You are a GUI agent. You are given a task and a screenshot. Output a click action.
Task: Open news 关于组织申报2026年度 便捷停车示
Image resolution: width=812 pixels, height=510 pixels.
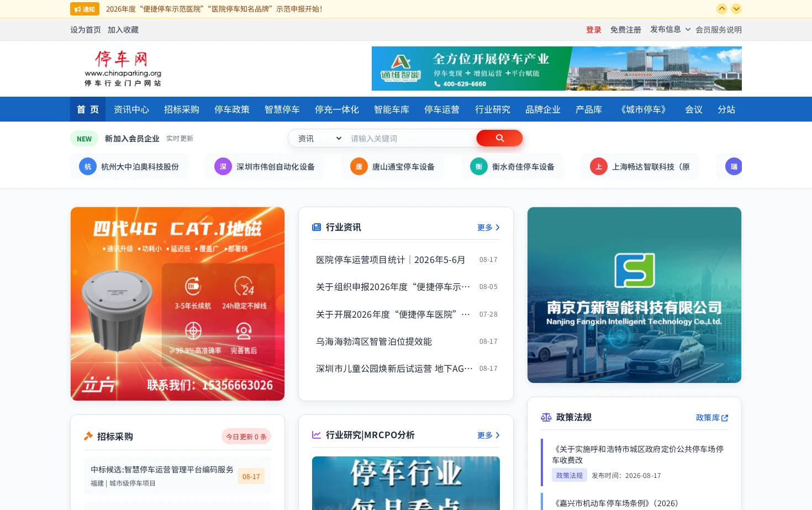click(393, 287)
